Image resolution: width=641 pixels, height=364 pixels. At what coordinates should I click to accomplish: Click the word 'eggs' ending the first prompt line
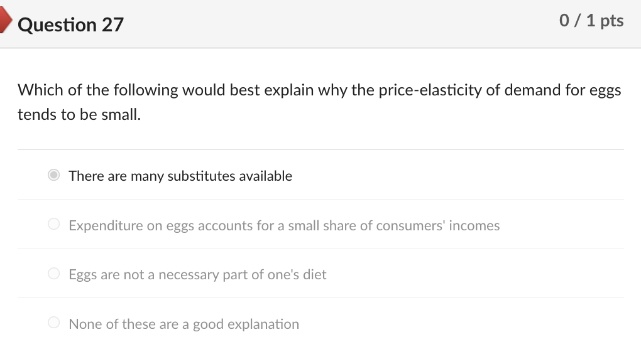(x=605, y=92)
